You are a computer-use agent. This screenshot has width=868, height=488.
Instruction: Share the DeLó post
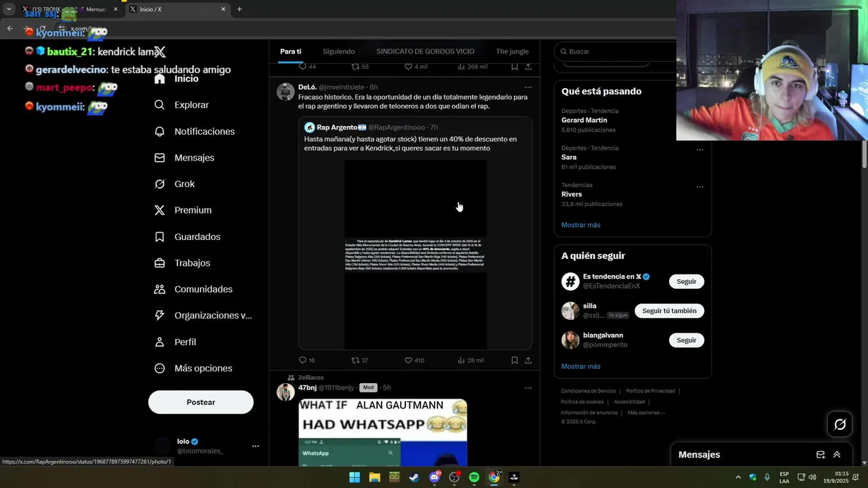pyautogui.click(x=528, y=361)
